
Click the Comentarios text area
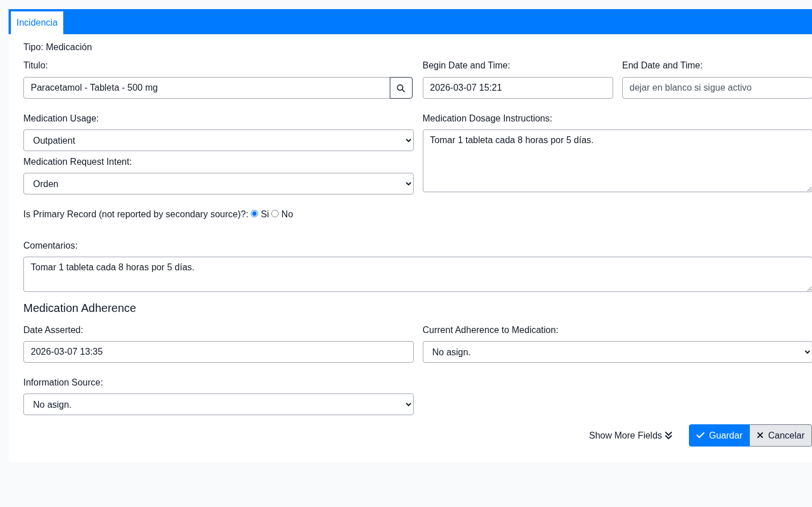(417, 274)
